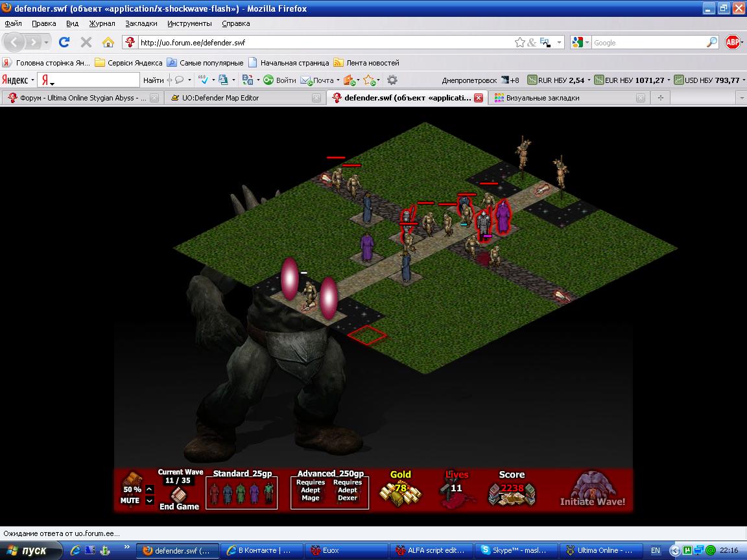Viewport: 747px width, 560px height.
Task: Open Сервіси Яндекса bookmarks folder
Action: (x=128, y=62)
